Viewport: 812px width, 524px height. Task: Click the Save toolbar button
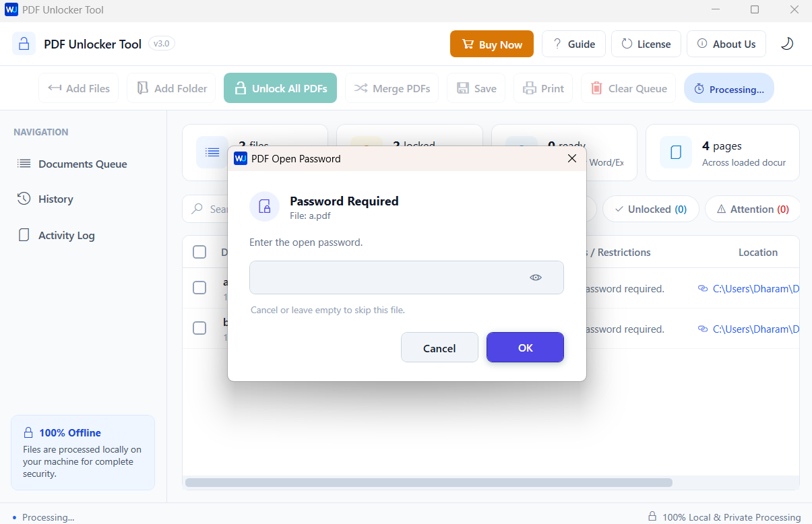(476, 88)
